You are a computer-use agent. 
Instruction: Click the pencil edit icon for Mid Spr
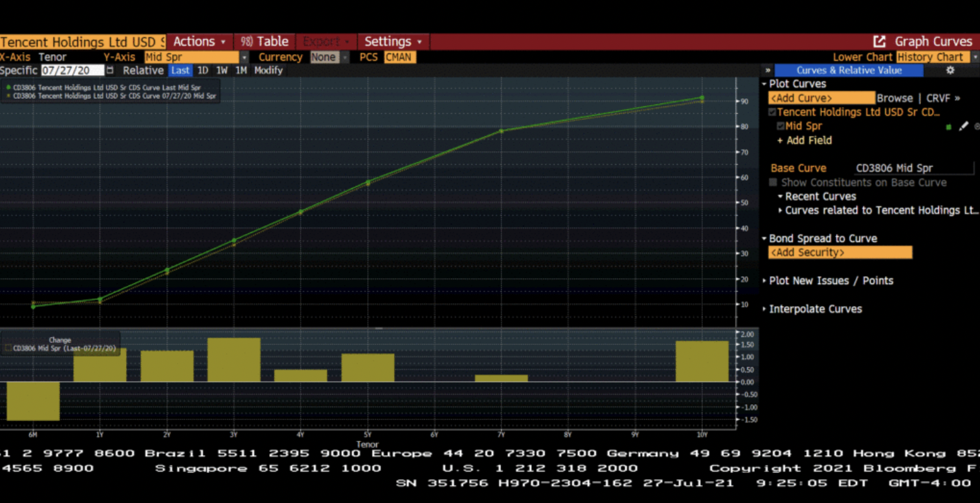pos(963,126)
